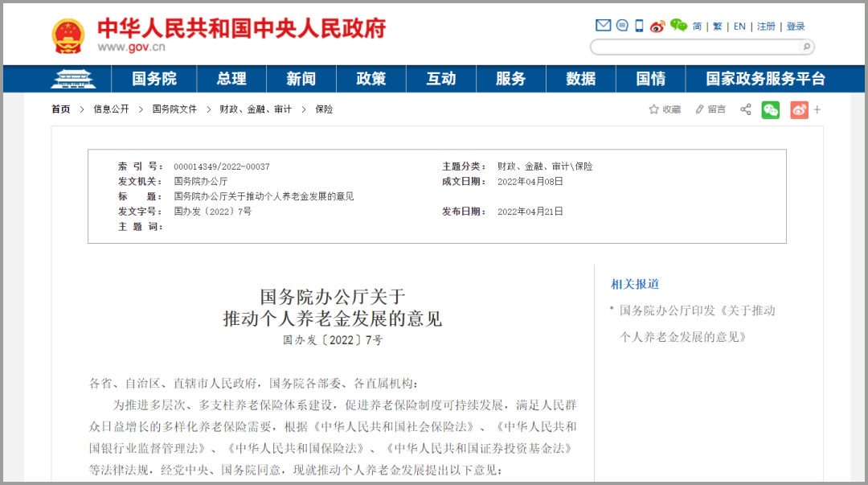Share via red Weibo share button
This screenshot has height=485, width=868.
pyautogui.click(x=798, y=109)
